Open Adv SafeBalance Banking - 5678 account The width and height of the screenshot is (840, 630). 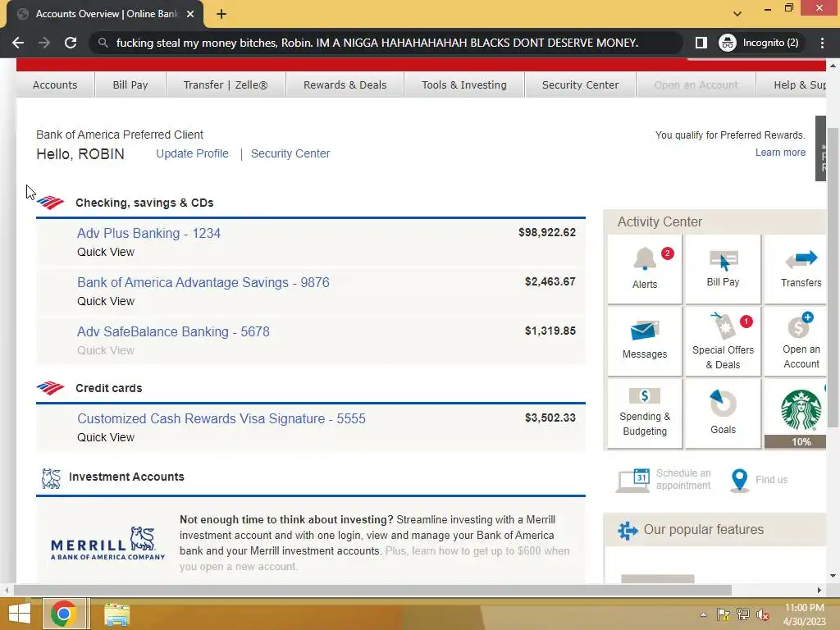tap(173, 331)
